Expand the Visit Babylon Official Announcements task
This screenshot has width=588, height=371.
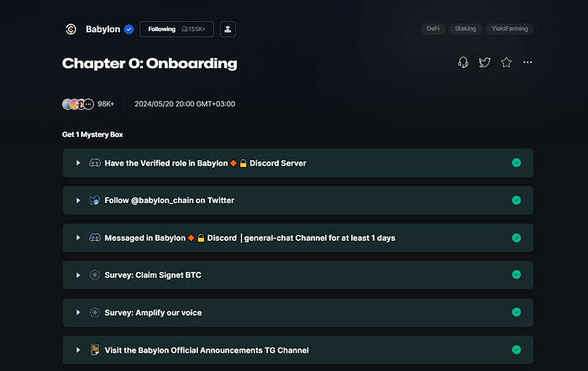pyautogui.click(x=78, y=350)
